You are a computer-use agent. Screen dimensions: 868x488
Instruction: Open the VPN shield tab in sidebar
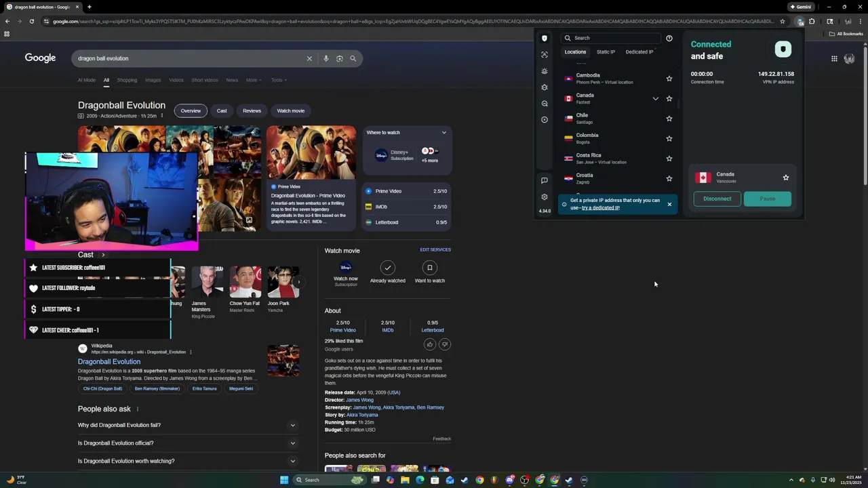coord(545,39)
